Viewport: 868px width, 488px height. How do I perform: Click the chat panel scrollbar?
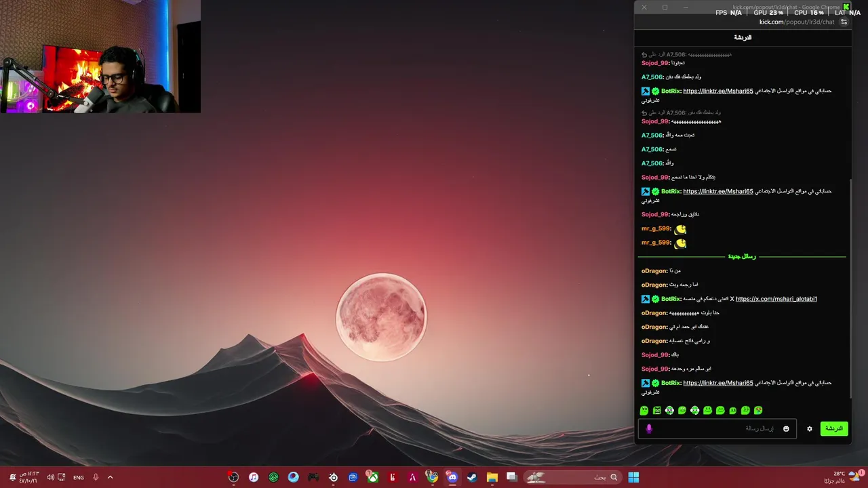click(x=849, y=288)
